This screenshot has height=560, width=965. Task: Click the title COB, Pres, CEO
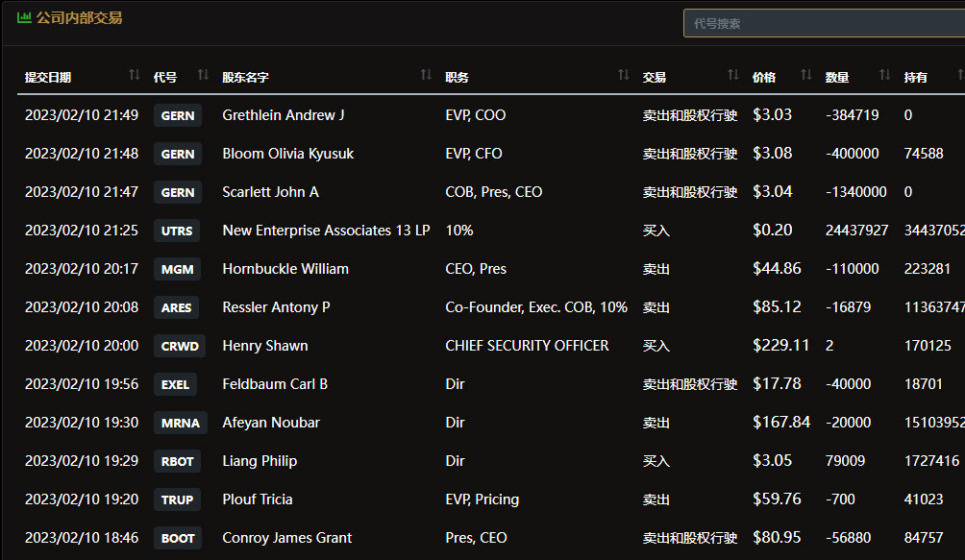click(x=494, y=192)
